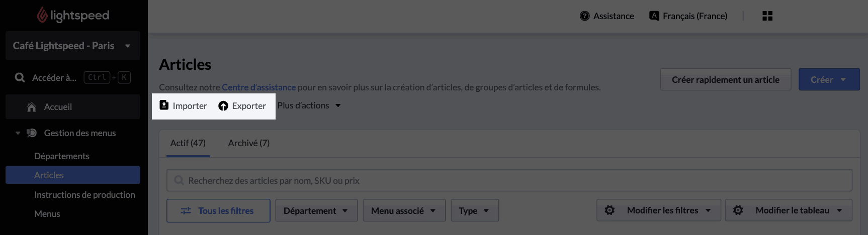Open the Type filter dropdown

point(474,211)
